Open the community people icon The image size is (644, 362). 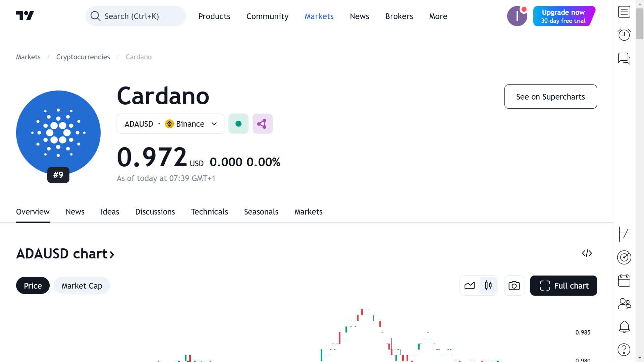click(624, 304)
